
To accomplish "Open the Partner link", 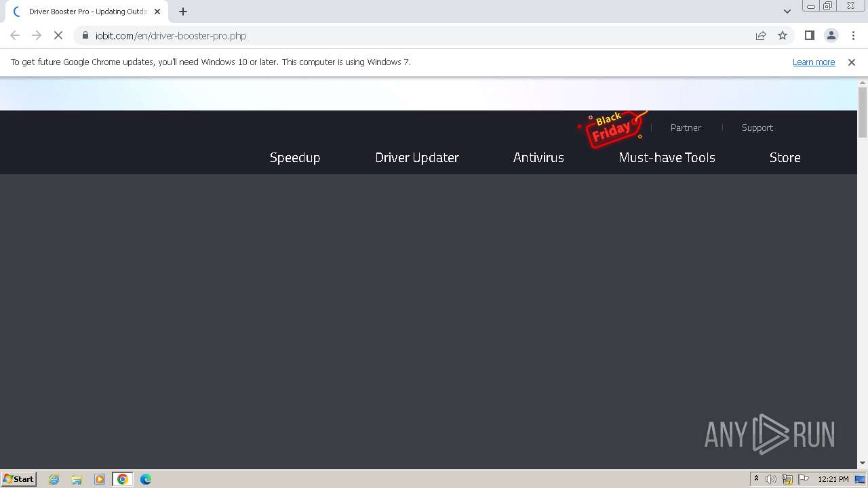I will click(686, 127).
